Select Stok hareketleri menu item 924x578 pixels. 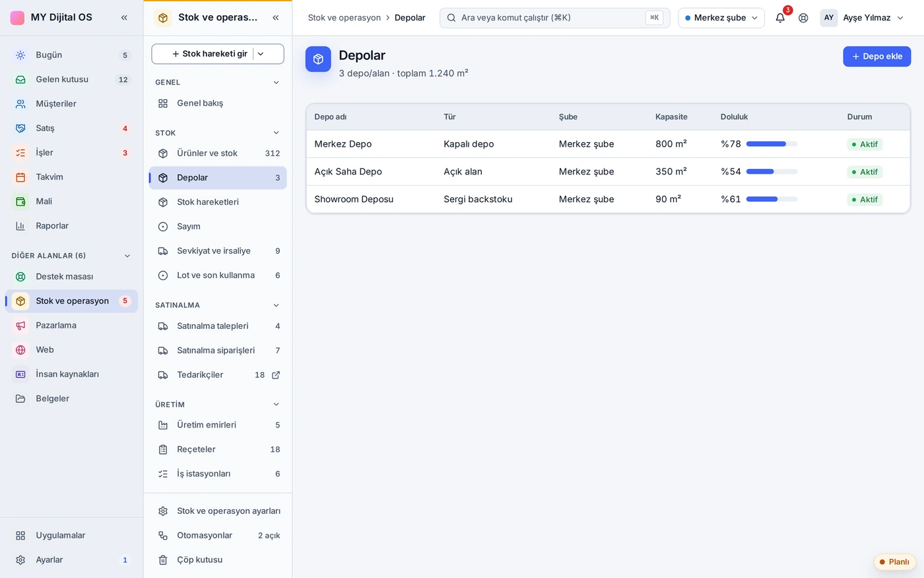click(x=218, y=202)
